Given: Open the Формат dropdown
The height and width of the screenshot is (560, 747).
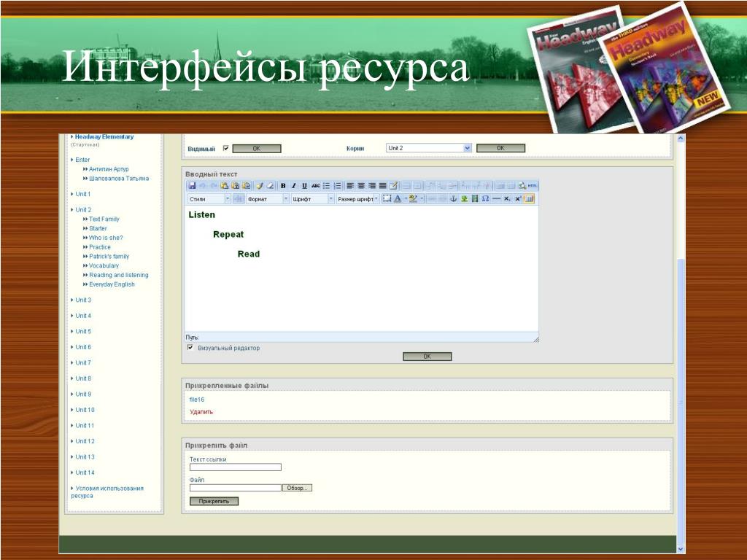Looking at the screenshot, I should (x=267, y=199).
